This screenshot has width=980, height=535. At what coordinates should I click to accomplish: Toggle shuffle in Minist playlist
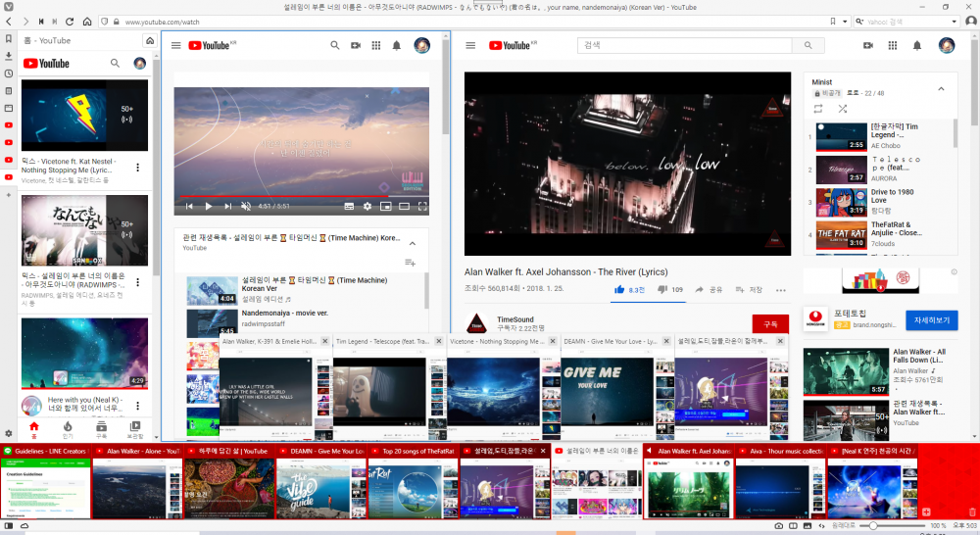click(843, 109)
